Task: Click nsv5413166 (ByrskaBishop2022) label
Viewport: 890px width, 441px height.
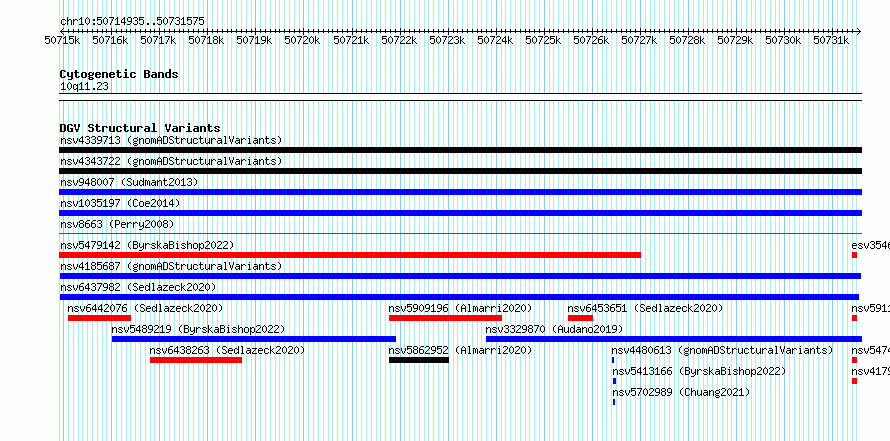Action: pyautogui.click(x=699, y=371)
